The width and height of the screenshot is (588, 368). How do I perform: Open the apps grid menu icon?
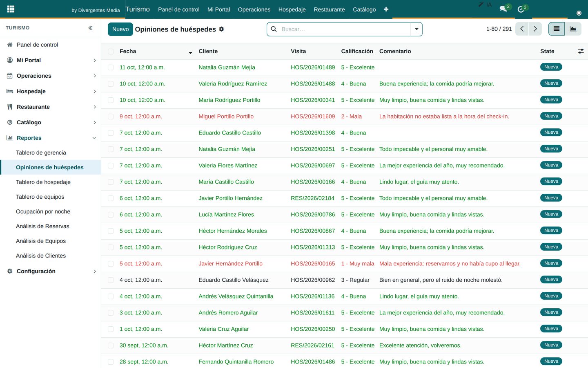pos(11,9)
